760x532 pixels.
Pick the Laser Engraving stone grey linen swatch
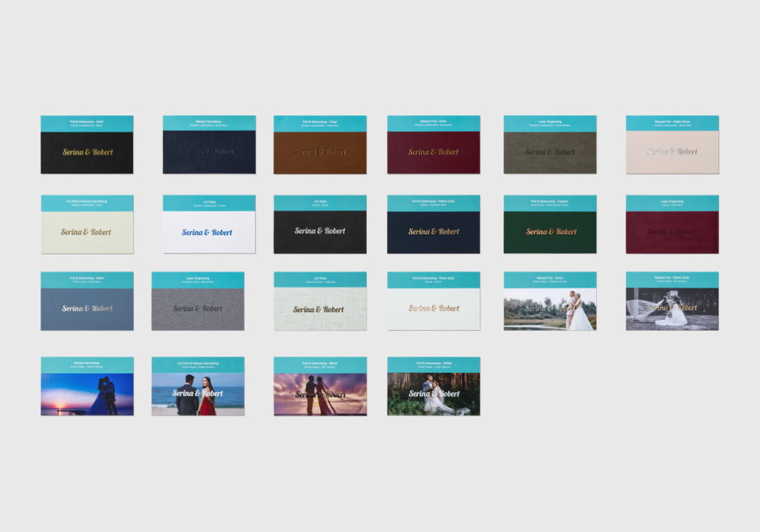point(198,301)
